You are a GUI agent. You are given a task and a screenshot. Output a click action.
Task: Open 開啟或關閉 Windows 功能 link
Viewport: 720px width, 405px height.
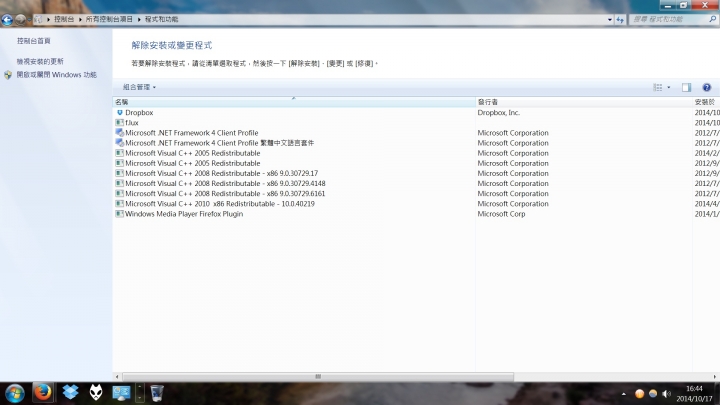(56, 74)
